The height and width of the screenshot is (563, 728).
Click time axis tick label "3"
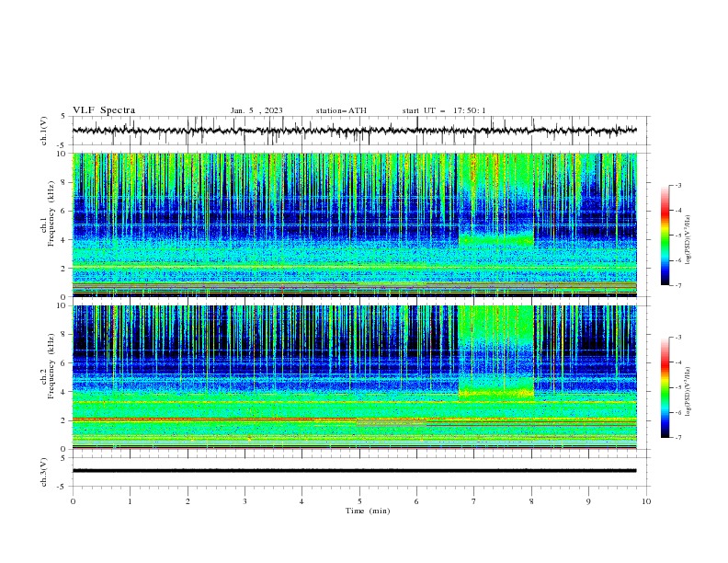coord(245,501)
